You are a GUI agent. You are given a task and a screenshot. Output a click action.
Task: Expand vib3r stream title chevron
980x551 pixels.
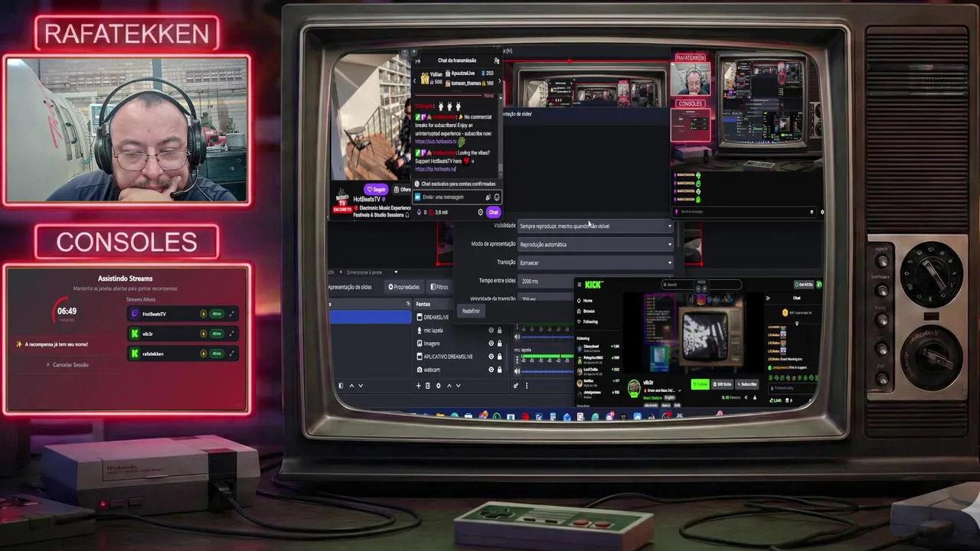[x=679, y=390]
